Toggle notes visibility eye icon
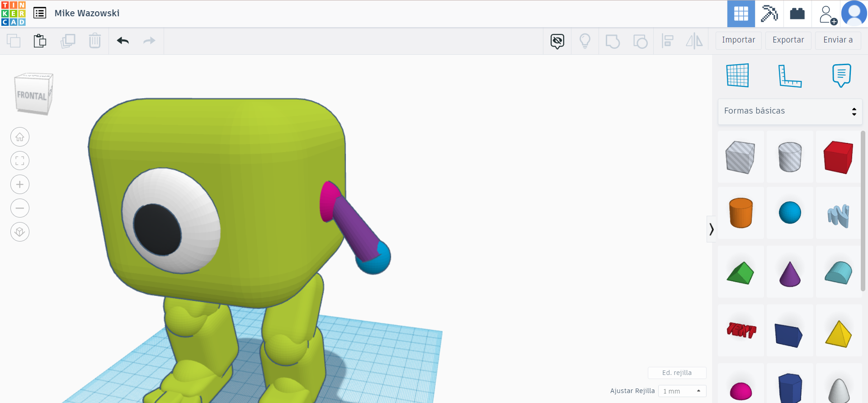Viewport: 868px width, 403px height. click(557, 41)
